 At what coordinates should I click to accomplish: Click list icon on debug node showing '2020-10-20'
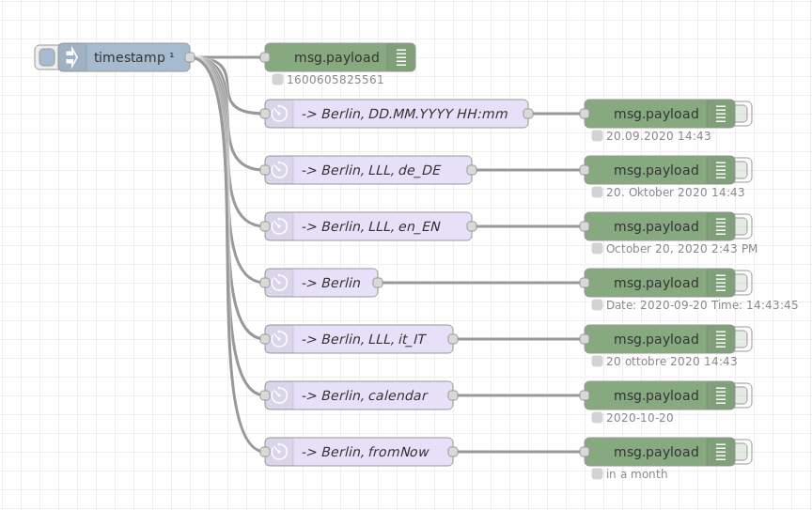(721, 395)
